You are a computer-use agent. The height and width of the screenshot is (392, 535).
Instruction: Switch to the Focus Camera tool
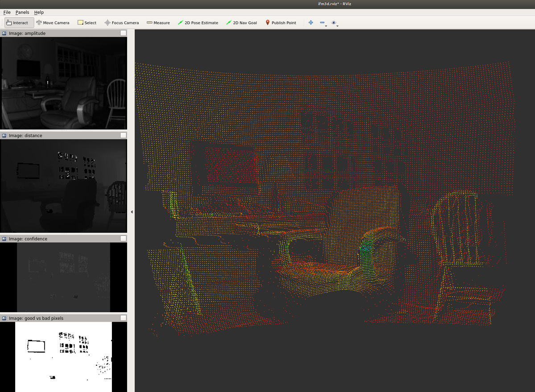(x=122, y=23)
